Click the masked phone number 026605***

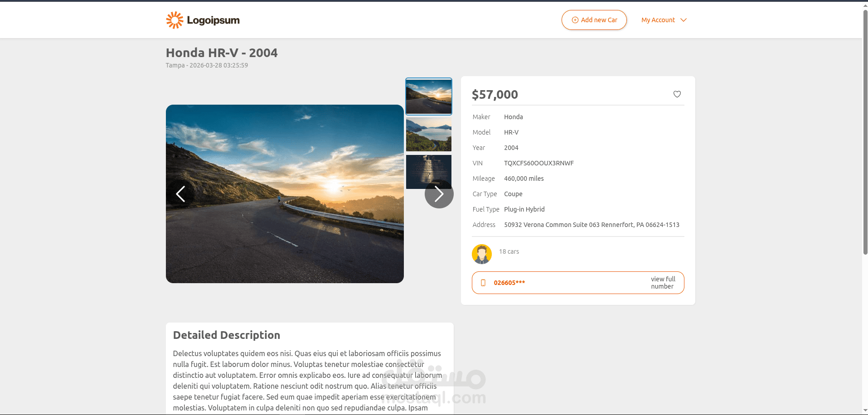point(509,283)
